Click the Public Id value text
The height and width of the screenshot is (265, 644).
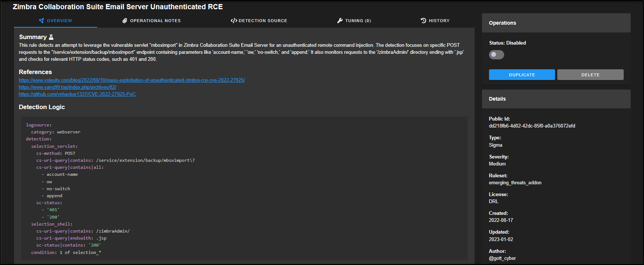tap(532, 126)
